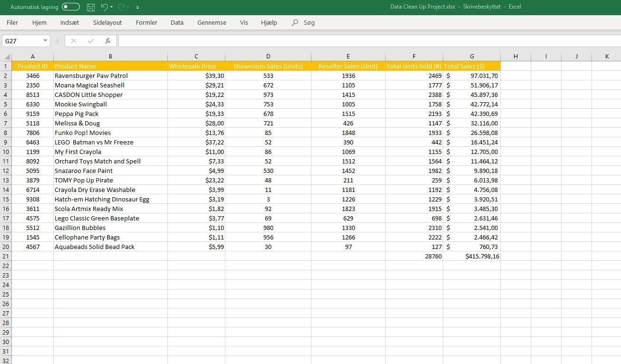The width and height of the screenshot is (621, 364).
Task: Select column B header
Action: pos(110,57)
